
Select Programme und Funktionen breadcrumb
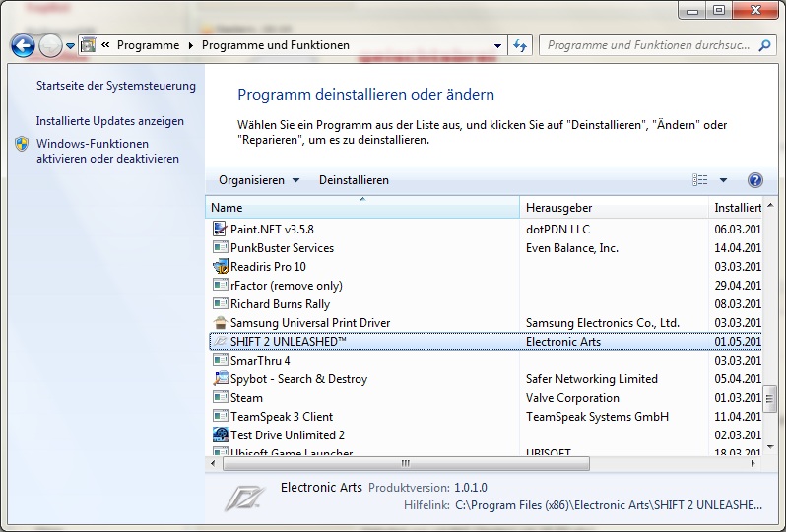coord(275,45)
